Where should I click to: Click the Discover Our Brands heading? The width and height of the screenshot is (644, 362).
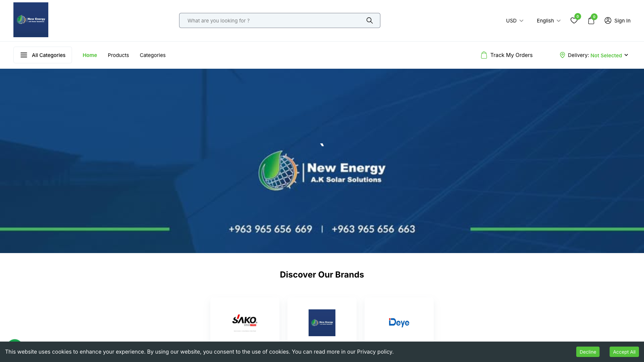click(322, 275)
